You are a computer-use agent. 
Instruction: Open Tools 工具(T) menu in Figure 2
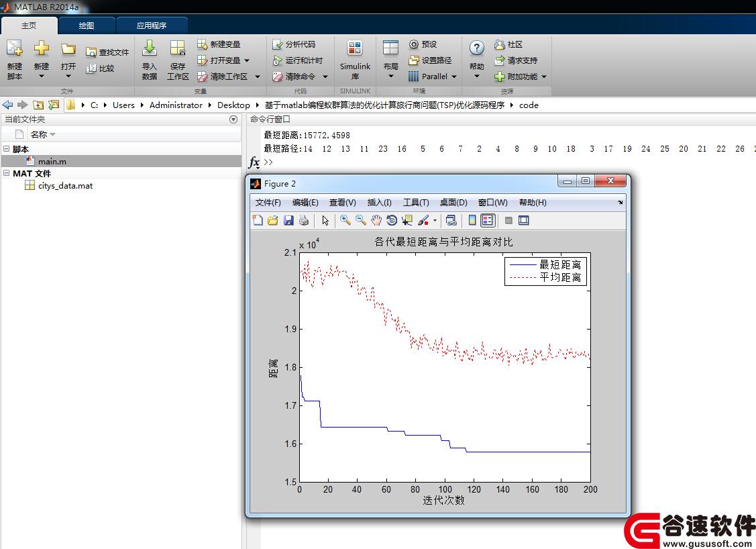pyautogui.click(x=416, y=203)
